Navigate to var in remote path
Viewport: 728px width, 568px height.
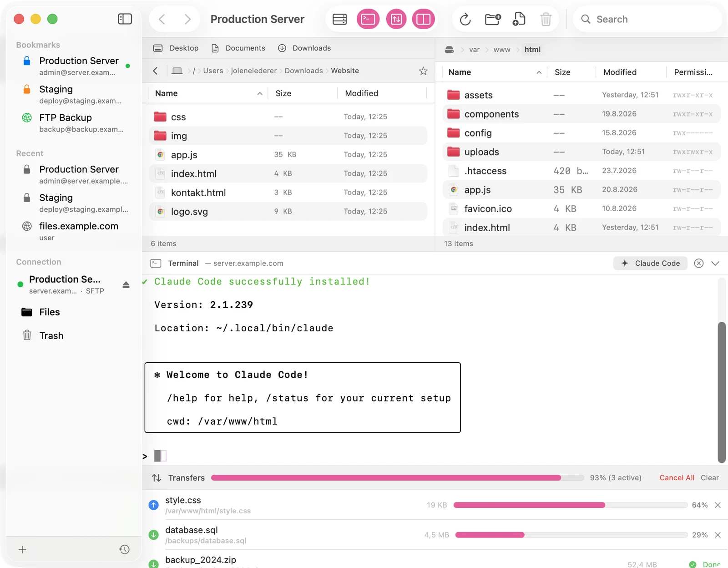(474, 50)
